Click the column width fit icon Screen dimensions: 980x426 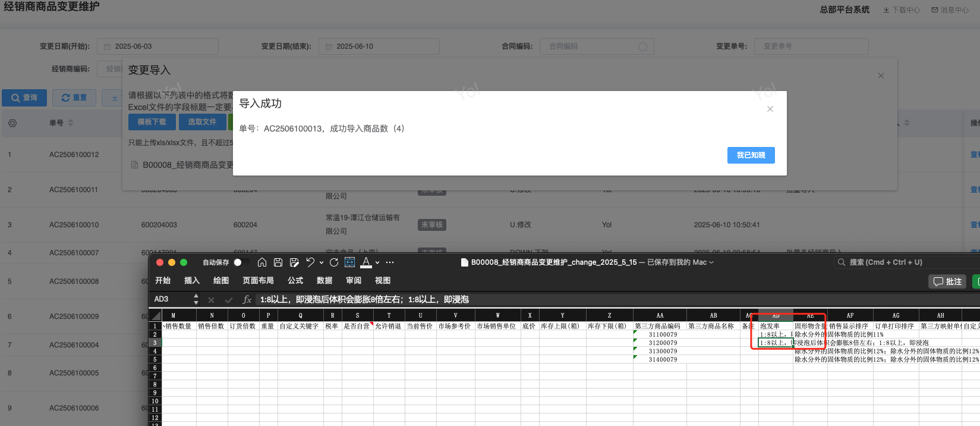tap(349, 262)
